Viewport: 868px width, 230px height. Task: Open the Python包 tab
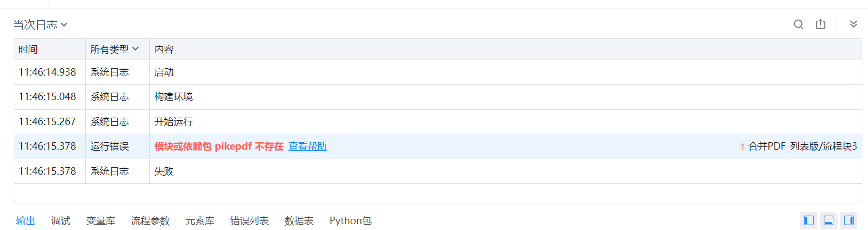coord(350,221)
